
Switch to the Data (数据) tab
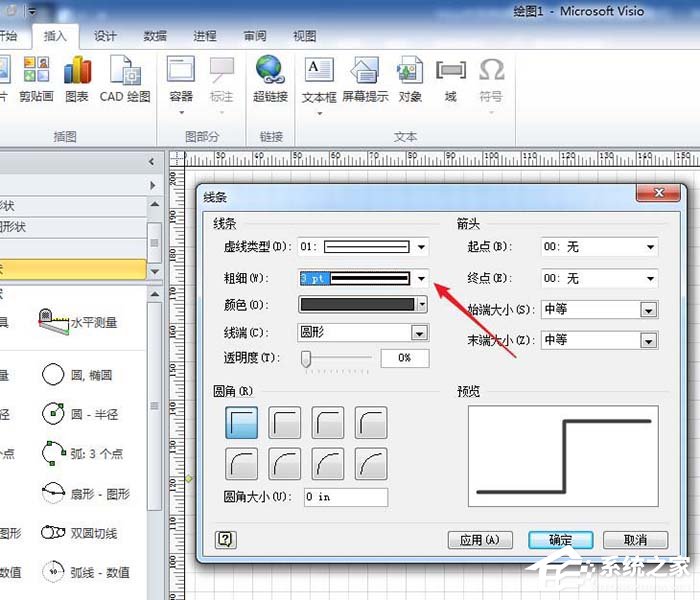(x=155, y=36)
